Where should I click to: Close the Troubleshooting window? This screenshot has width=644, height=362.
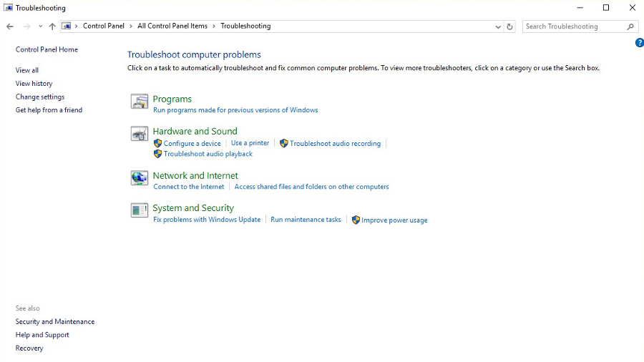tap(632, 8)
